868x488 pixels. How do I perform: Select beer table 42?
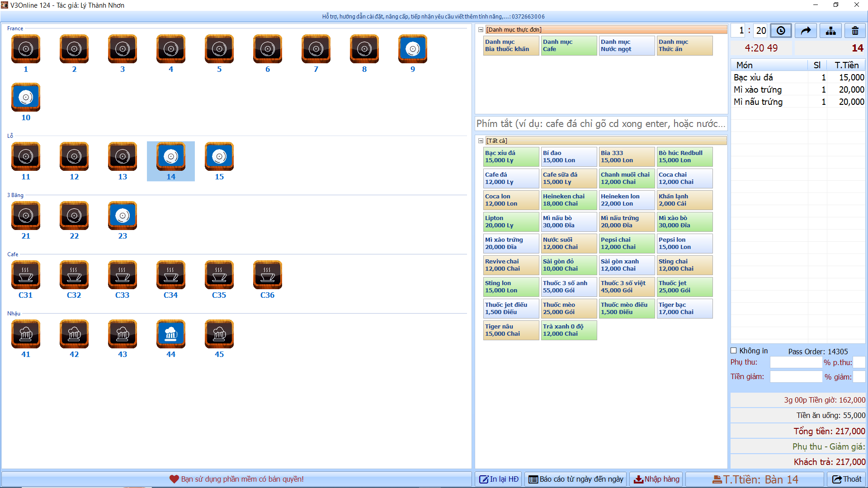click(x=74, y=334)
